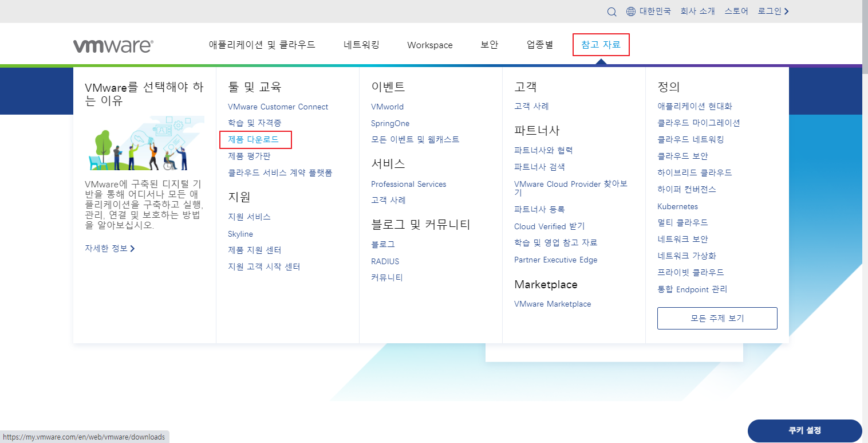Open the 대한민국 region selector
Image resolution: width=868 pixels, height=443 pixels.
tap(655, 11)
